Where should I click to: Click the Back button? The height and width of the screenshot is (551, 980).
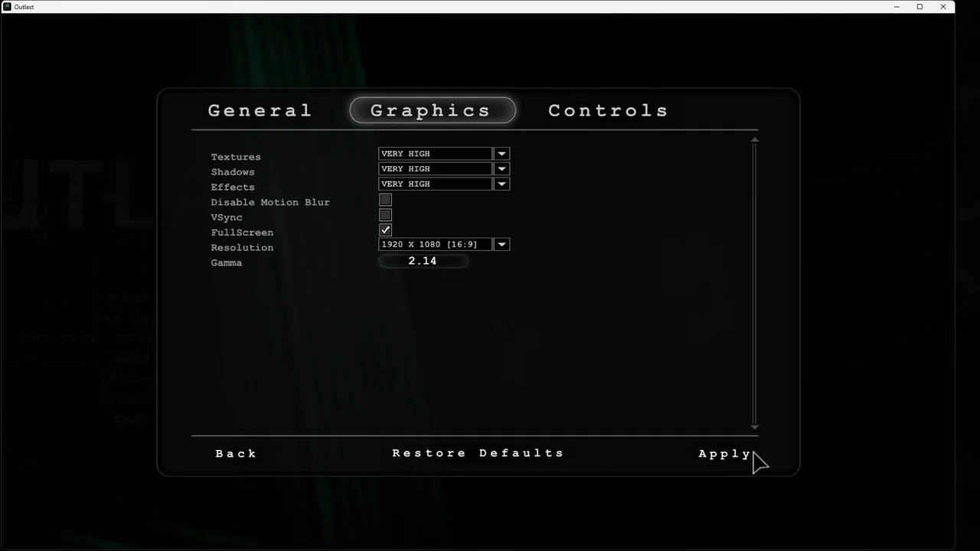(236, 454)
